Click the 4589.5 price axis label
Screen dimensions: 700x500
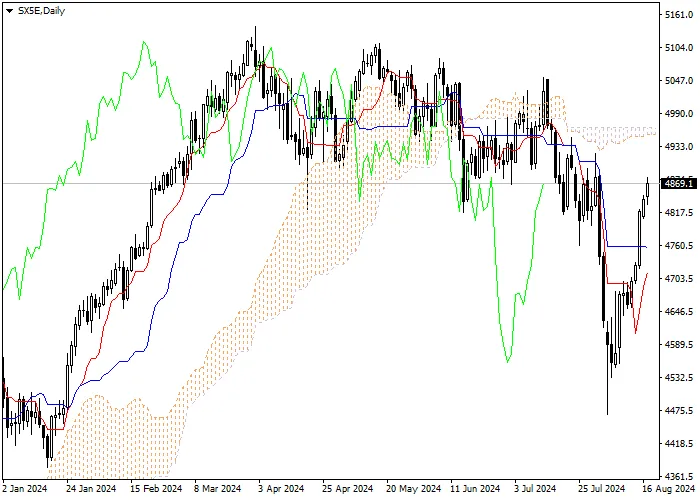(x=679, y=345)
